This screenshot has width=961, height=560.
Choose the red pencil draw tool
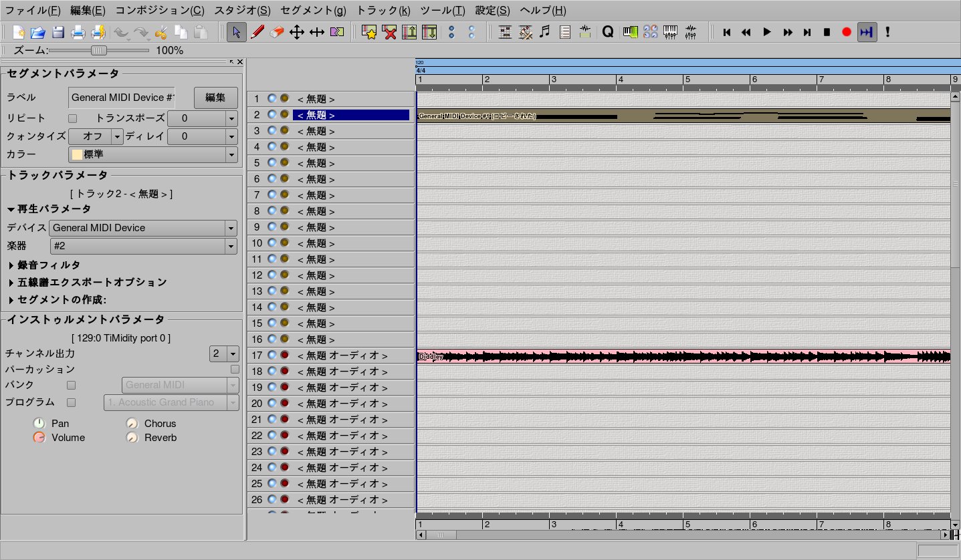257,31
